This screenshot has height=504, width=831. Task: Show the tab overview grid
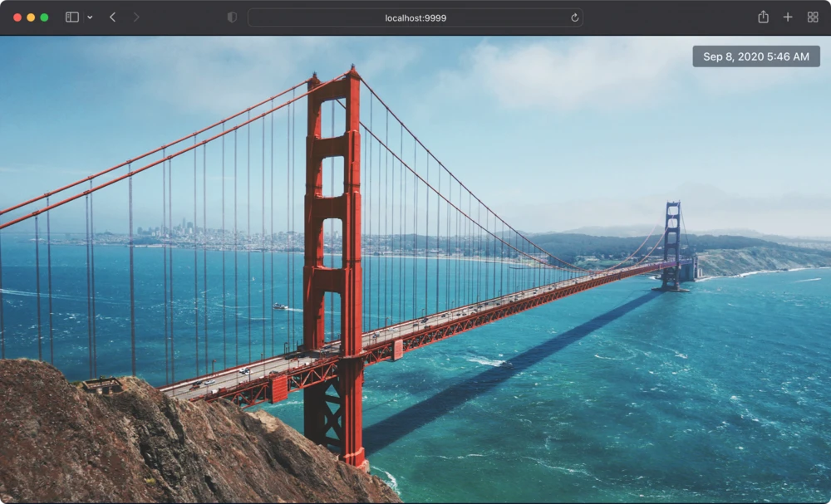click(813, 17)
